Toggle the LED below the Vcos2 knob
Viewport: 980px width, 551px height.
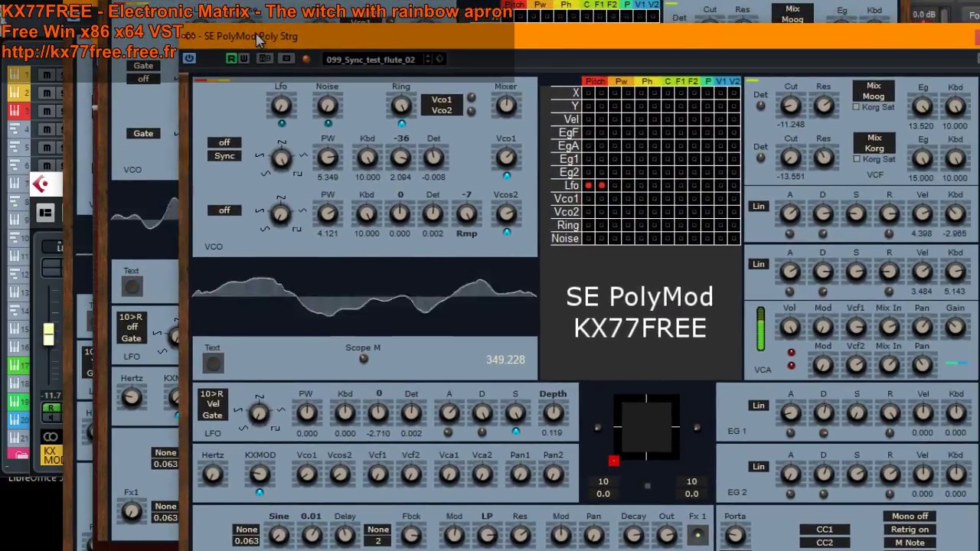(506, 232)
